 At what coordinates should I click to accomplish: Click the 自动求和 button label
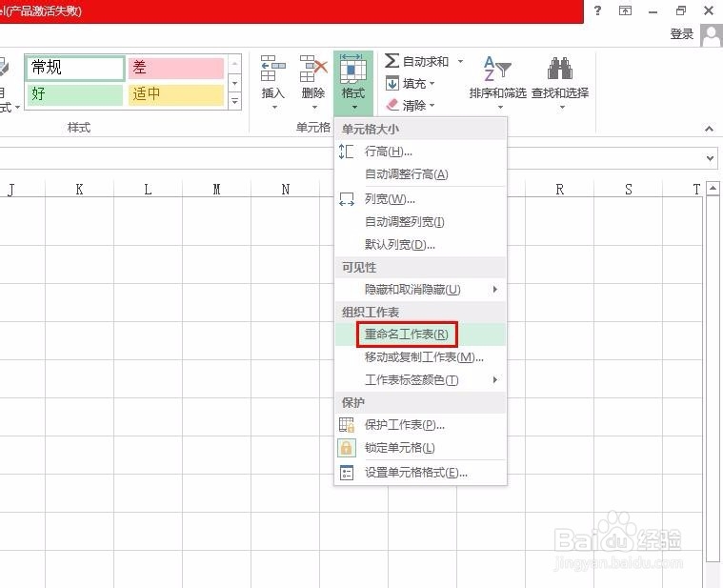tap(425, 61)
